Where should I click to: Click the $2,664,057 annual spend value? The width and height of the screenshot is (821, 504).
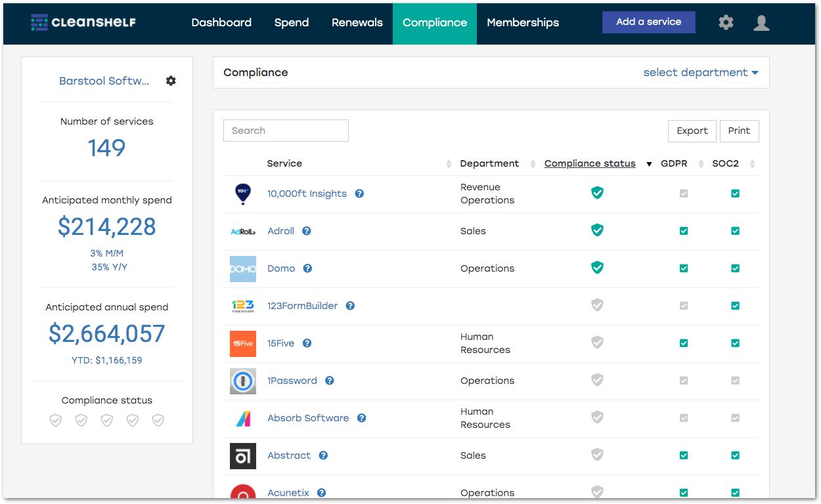point(107,334)
